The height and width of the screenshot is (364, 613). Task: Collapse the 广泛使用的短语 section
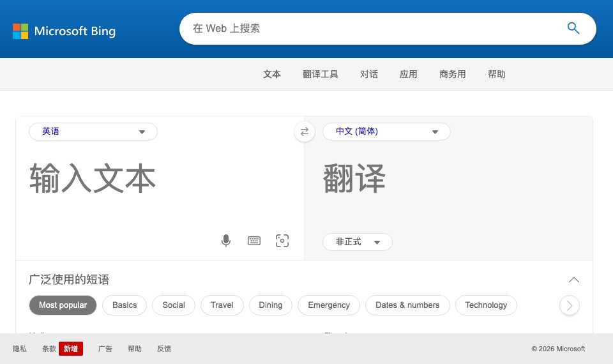[x=573, y=280]
